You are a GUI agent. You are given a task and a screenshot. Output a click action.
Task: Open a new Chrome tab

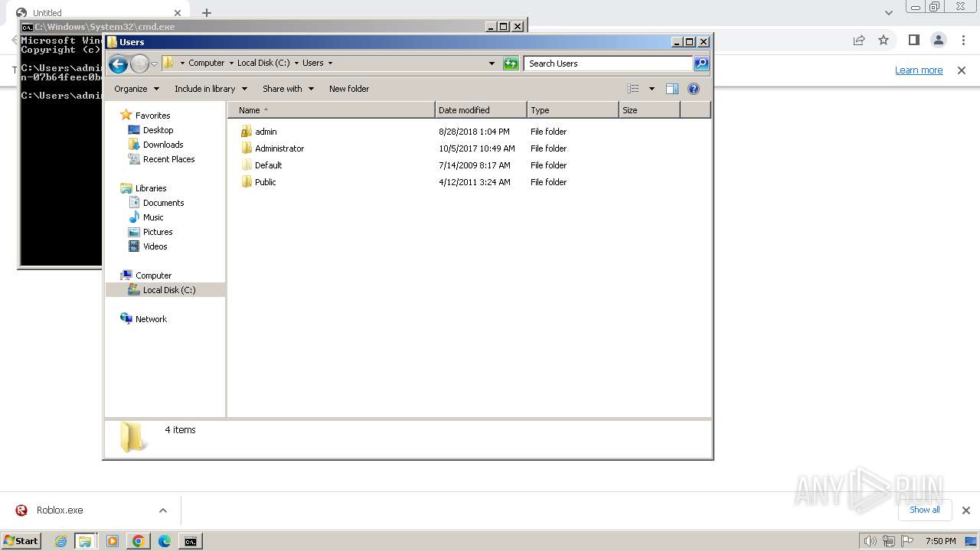pyautogui.click(x=207, y=13)
